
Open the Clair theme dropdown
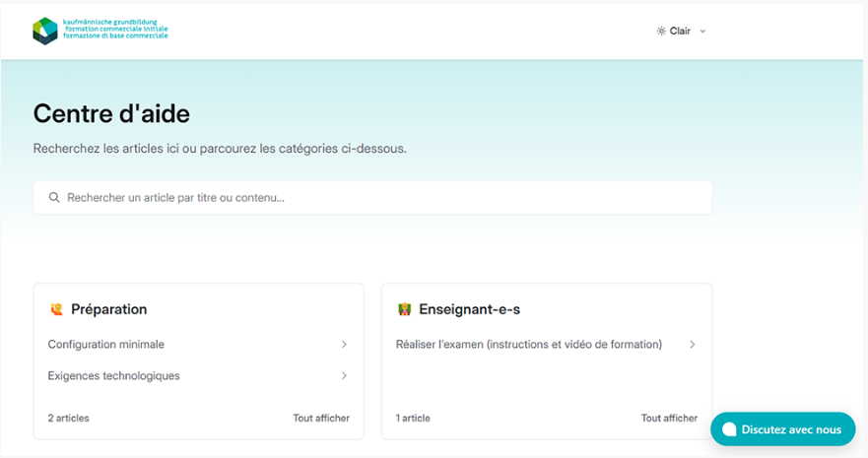coord(681,32)
